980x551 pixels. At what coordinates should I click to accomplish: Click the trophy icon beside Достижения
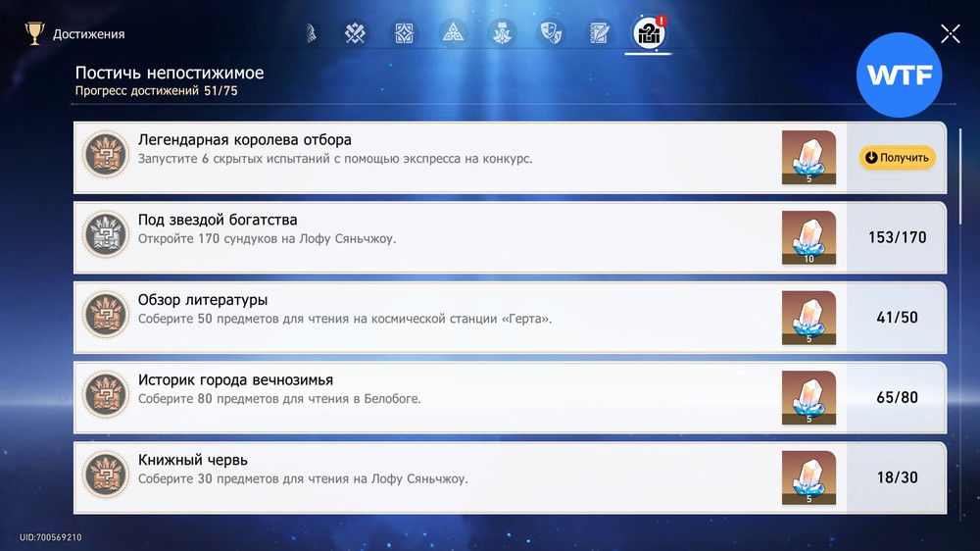pyautogui.click(x=35, y=34)
